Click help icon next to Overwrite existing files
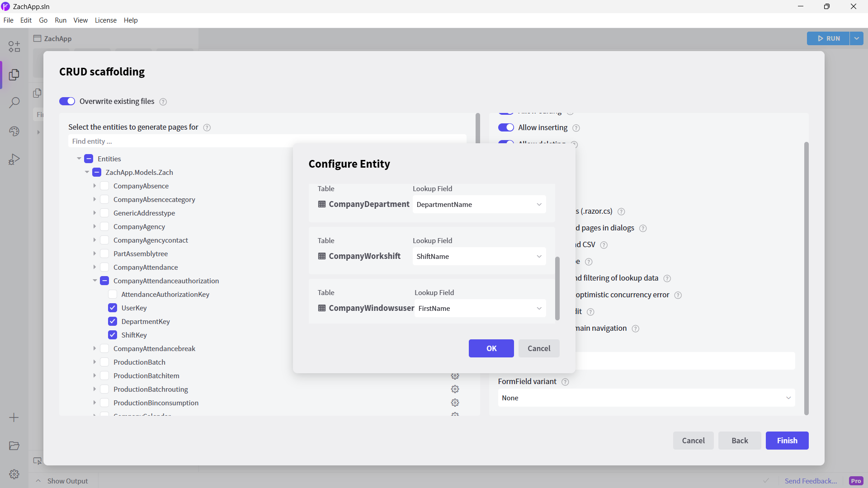Image resolution: width=868 pixels, height=488 pixels. tap(163, 102)
